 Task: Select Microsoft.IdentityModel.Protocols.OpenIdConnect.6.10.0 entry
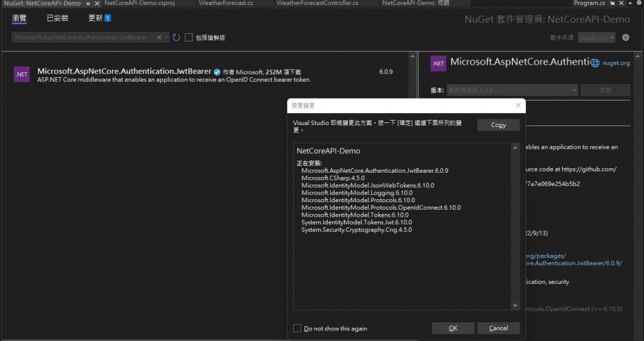381,208
